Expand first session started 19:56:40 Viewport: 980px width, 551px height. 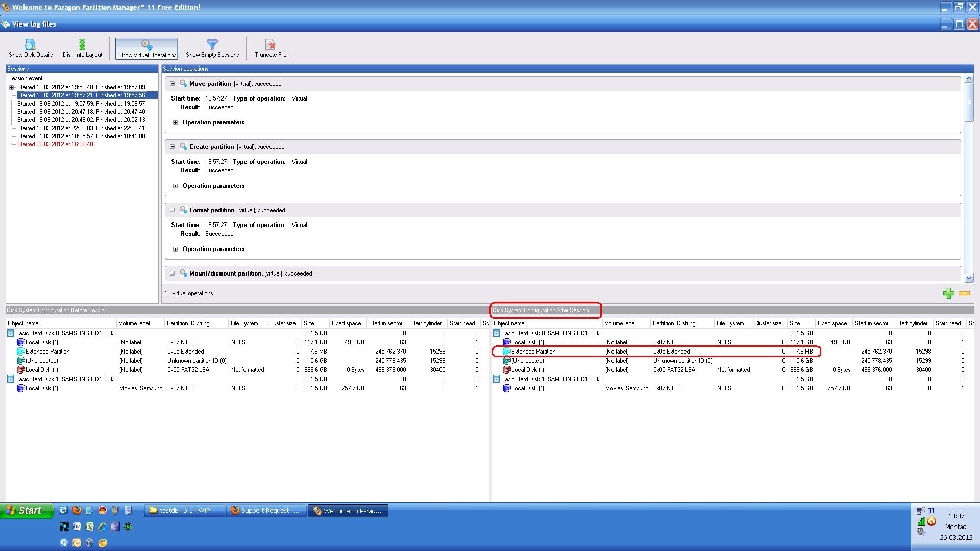click(11, 88)
